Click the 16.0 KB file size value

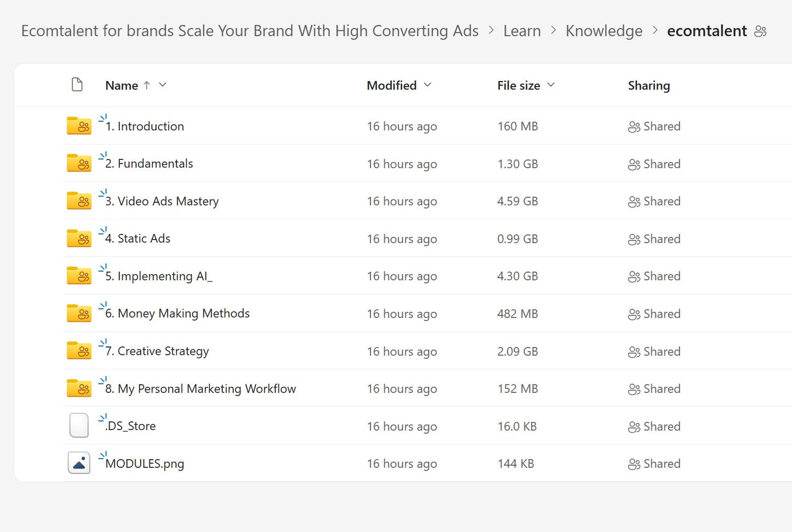coord(517,427)
